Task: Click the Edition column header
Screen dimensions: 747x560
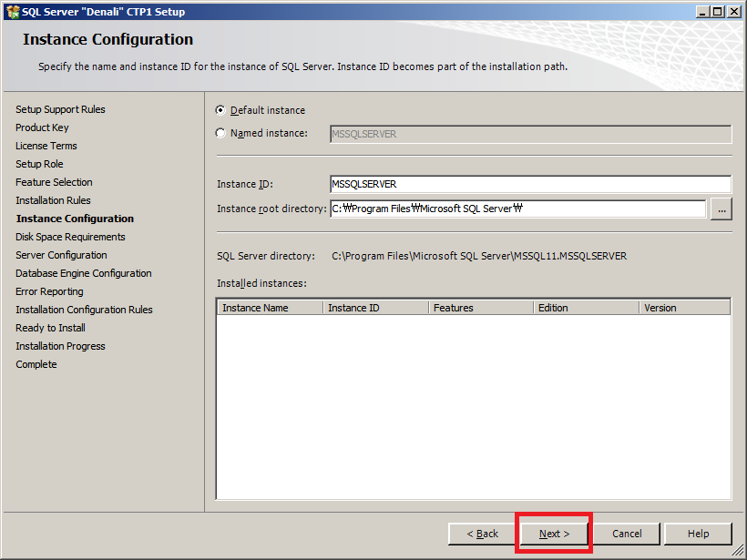Action: [x=587, y=308]
